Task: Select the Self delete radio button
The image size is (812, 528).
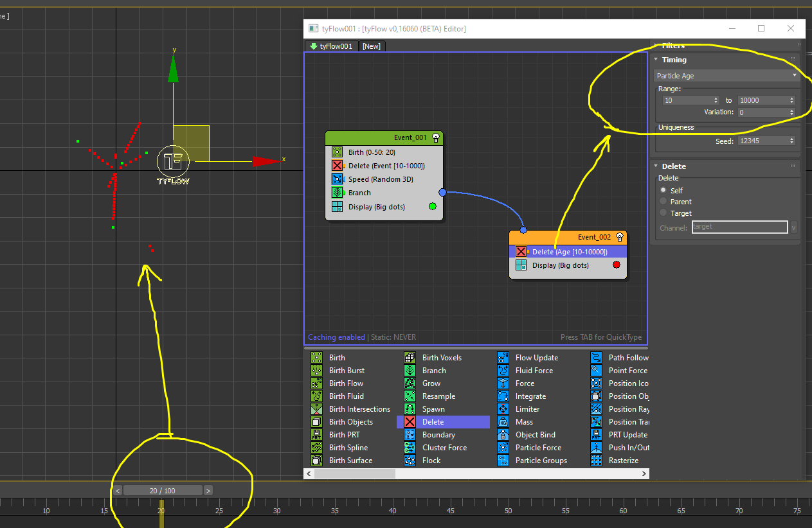Action: 663,191
